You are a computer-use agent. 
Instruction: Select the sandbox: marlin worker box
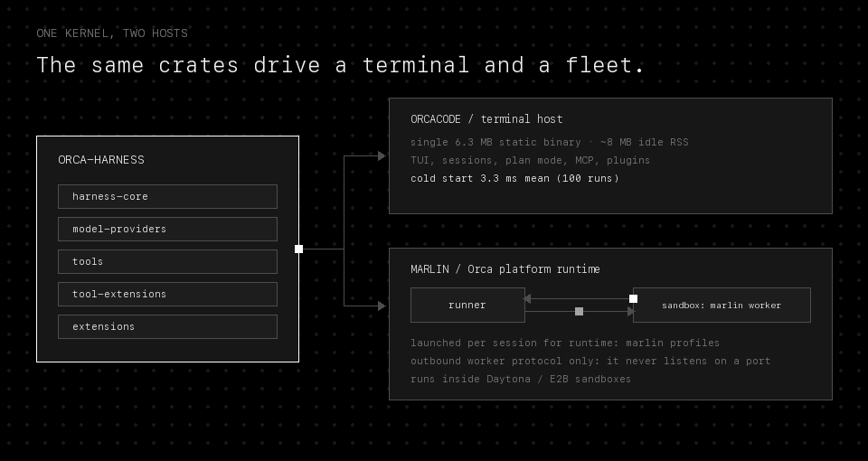722,305
